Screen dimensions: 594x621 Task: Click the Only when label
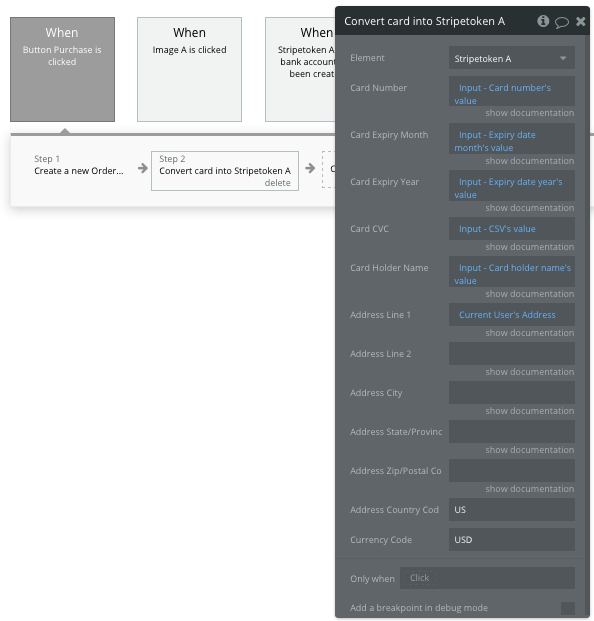[x=372, y=579]
